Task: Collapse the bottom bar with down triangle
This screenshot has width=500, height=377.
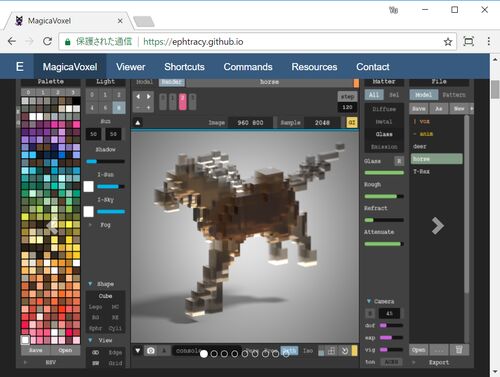Action: [x=138, y=351]
